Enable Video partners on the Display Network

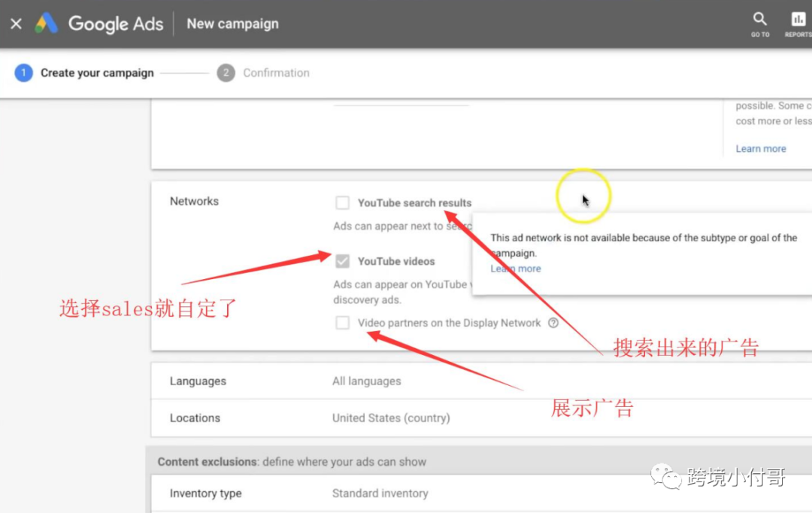pos(342,323)
